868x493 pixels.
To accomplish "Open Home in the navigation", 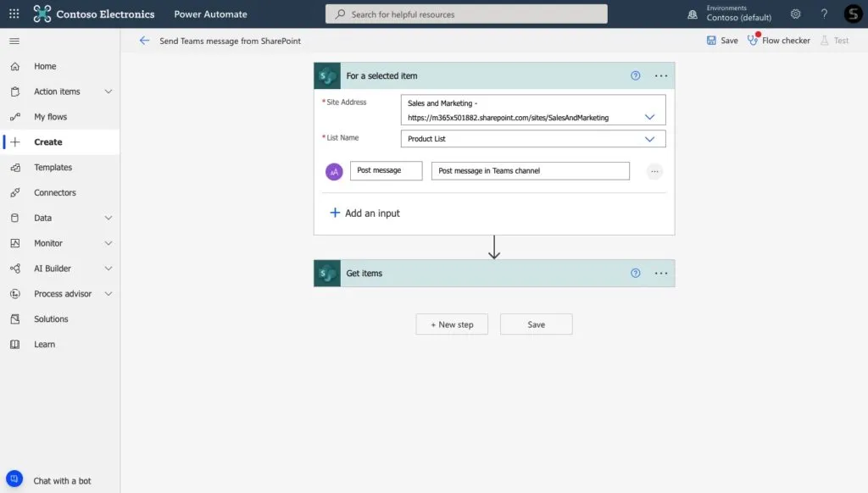I will [x=45, y=66].
